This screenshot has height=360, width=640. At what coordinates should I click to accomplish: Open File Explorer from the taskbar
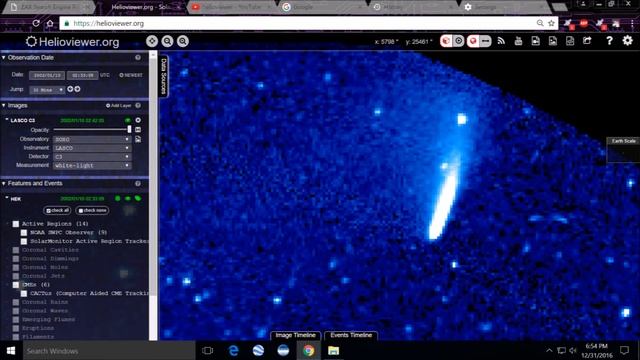pyautogui.click(x=333, y=351)
